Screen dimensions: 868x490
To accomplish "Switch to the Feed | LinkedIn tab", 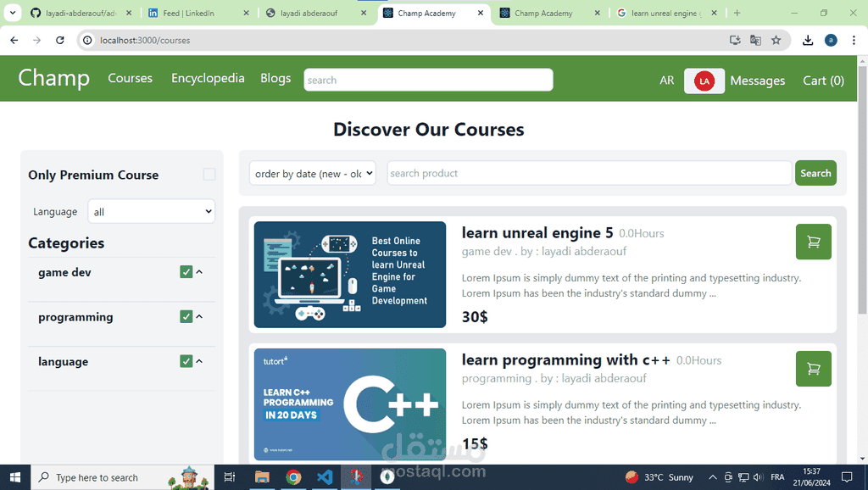I will tap(188, 13).
